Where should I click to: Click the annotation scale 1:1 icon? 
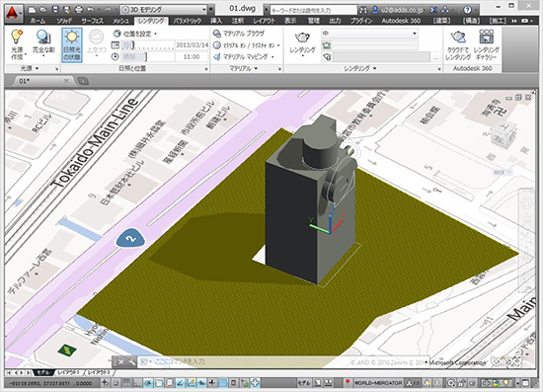(x=414, y=383)
